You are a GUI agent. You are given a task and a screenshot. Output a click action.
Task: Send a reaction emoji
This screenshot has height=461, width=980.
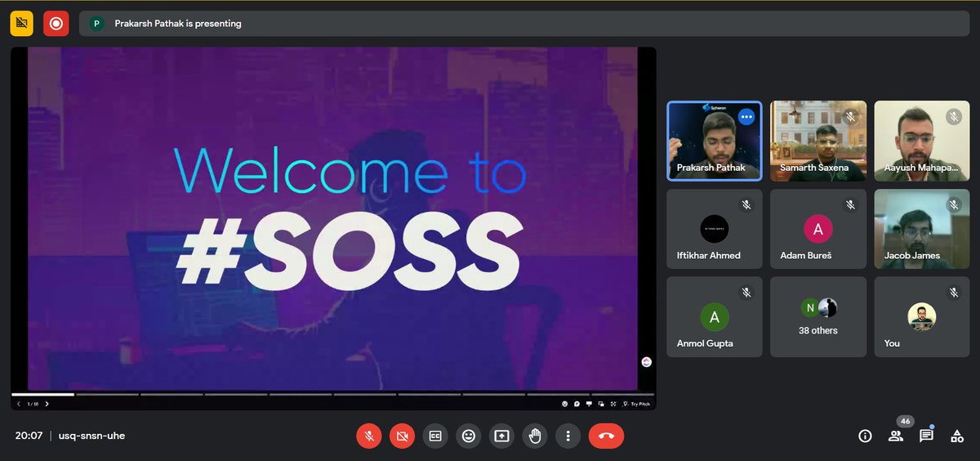(x=469, y=436)
